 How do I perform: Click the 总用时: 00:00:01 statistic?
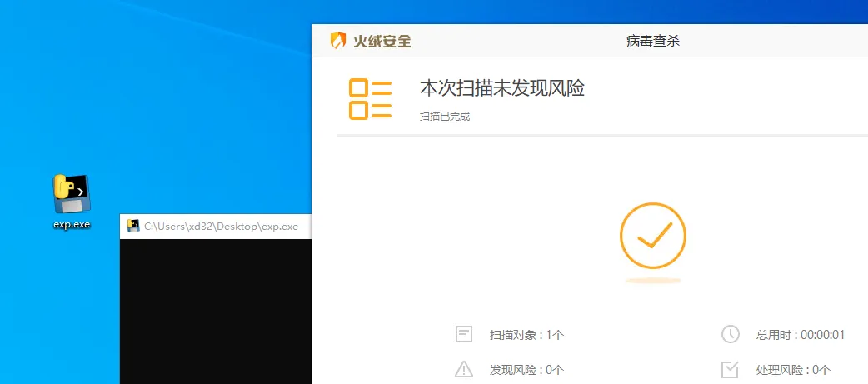click(801, 335)
